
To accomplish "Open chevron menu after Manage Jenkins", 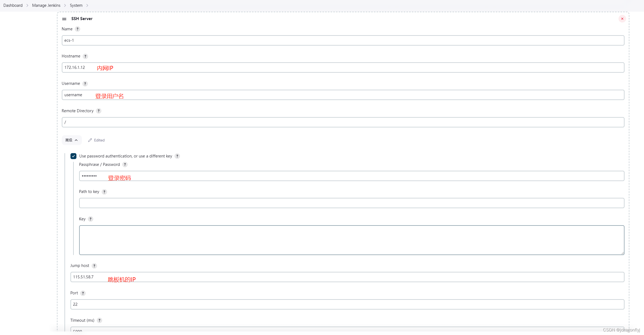I will pos(65,5).
